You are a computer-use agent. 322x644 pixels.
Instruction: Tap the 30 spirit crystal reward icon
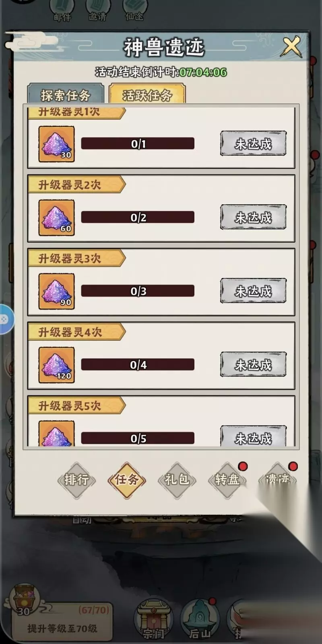click(x=56, y=144)
